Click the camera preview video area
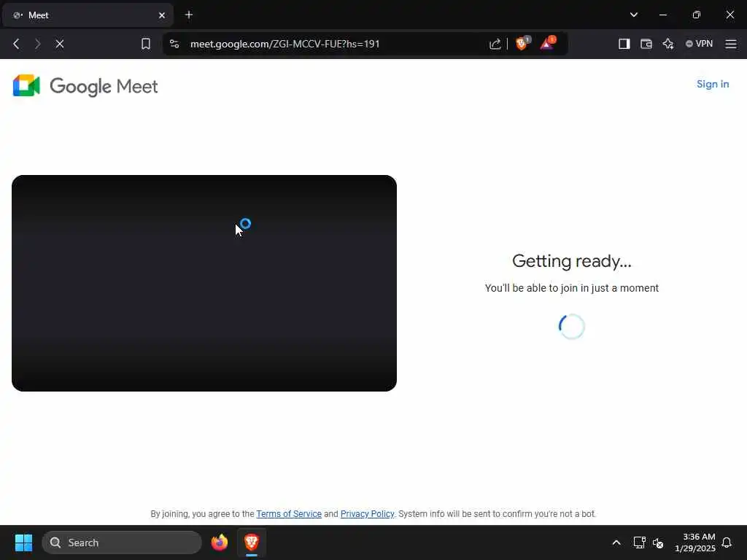Image resolution: width=747 pixels, height=560 pixels. (204, 283)
